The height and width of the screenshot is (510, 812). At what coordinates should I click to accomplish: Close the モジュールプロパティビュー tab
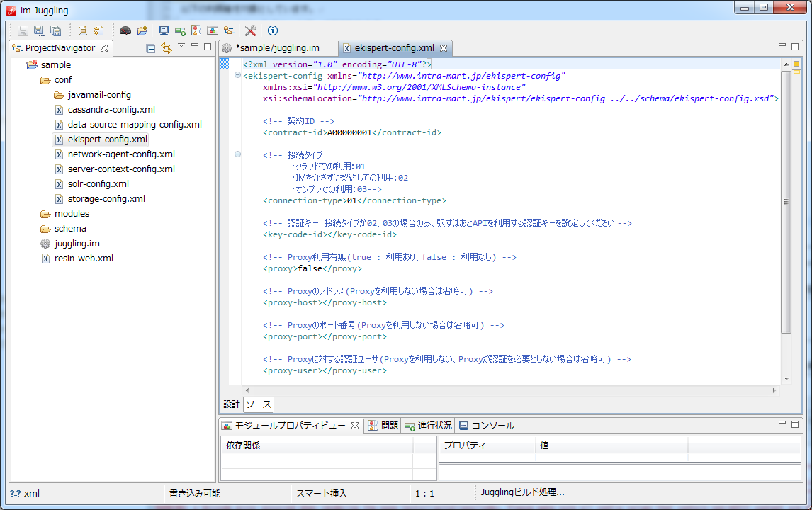click(x=355, y=426)
